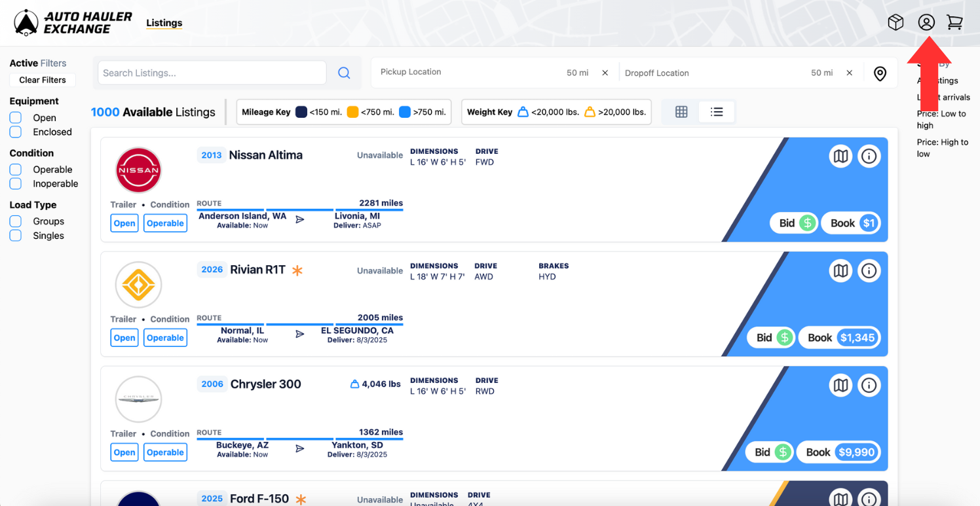This screenshot has width=980, height=506.
Task: Open info for the Chrysler 300 listing
Action: coord(869,385)
